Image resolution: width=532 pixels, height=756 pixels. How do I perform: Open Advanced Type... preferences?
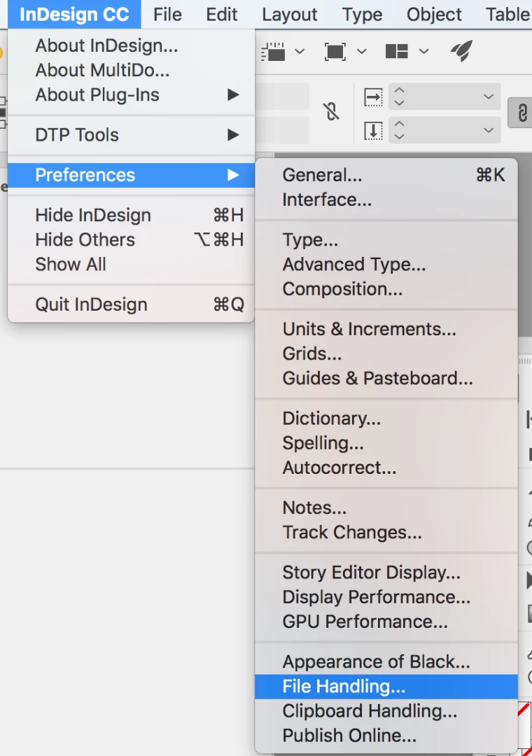click(x=386, y=264)
